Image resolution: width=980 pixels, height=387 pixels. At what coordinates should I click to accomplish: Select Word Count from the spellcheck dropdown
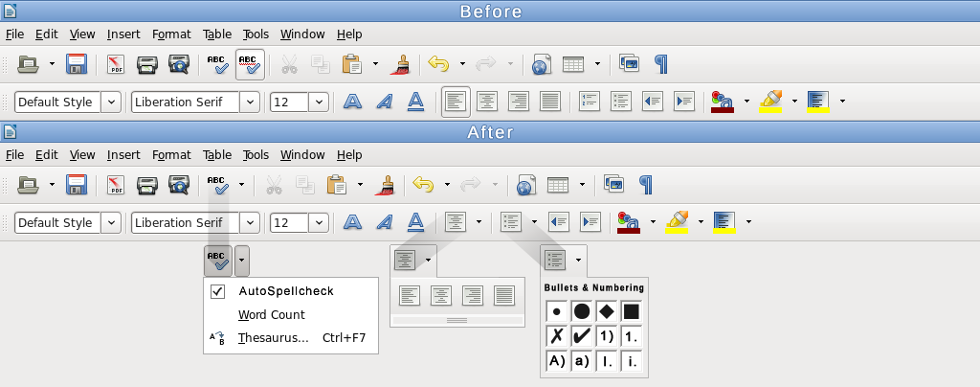pyautogui.click(x=272, y=314)
